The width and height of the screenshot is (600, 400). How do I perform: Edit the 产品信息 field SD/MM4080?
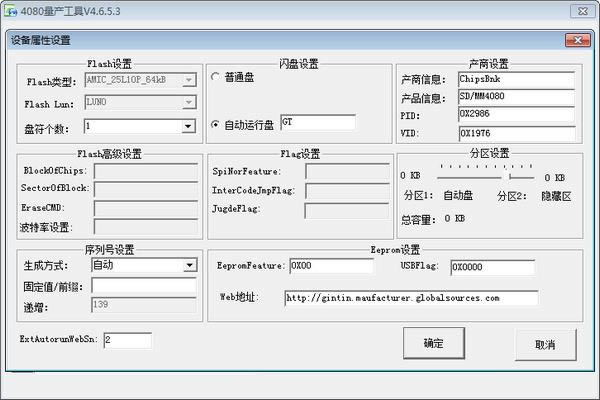tap(517, 96)
